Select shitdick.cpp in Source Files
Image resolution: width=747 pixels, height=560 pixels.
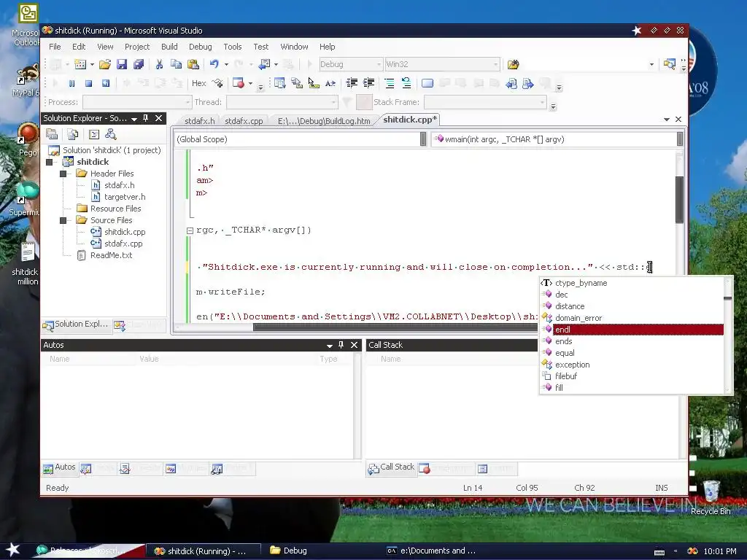125,232
